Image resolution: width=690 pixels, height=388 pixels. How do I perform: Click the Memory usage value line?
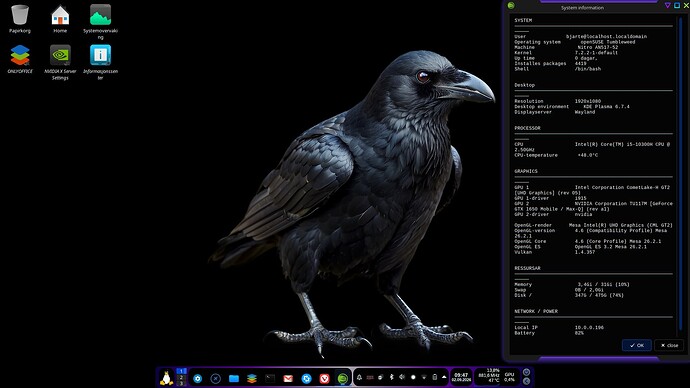[x=603, y=284]
